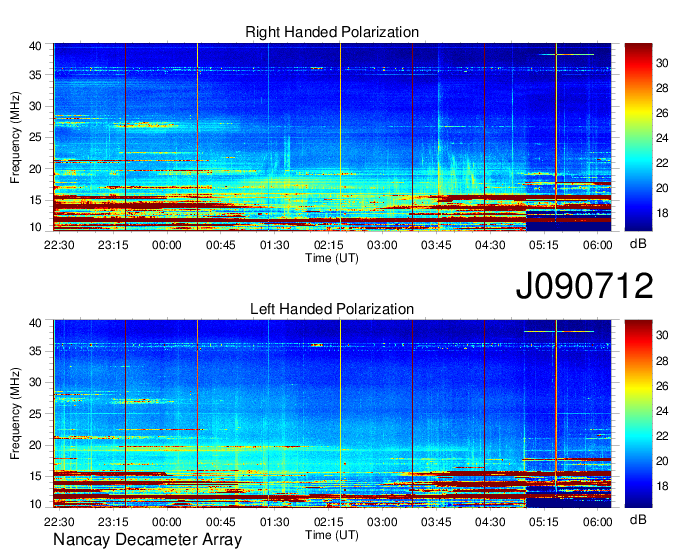Image resolution: width=680 pixels, height=552 pixels.
Task: Click the 24 dB value on upper colorbar
Action: coord(662,138)
